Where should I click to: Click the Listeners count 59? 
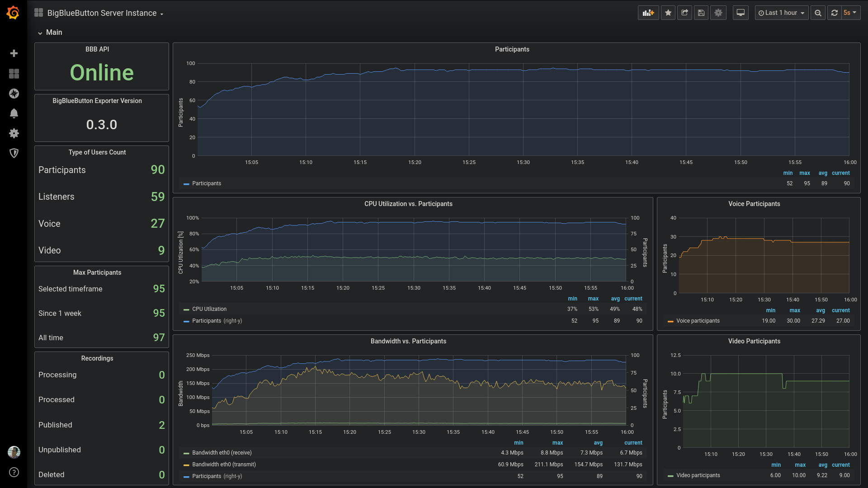158,197
